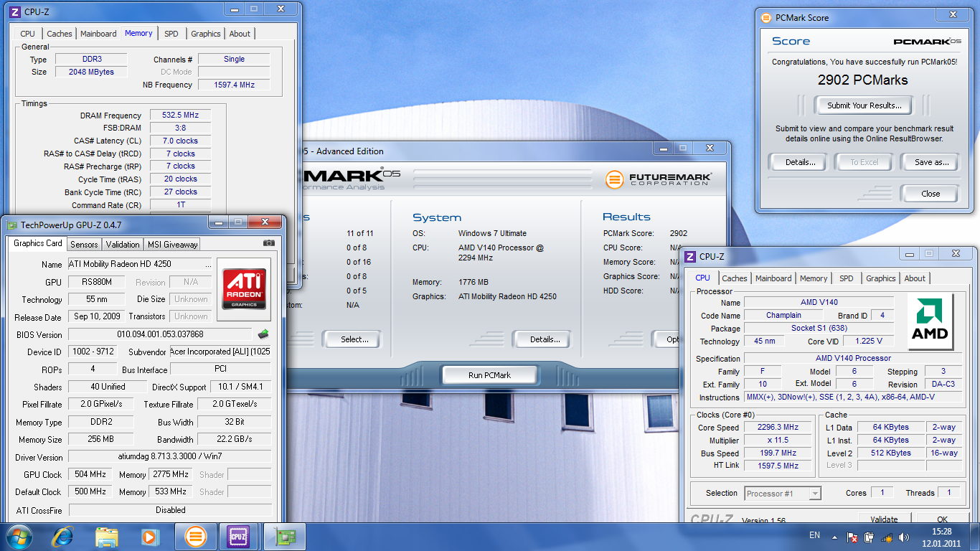The image size is (980, 551).
Task: Click the orange Futuremark logo icon
Action: (613, 179)
